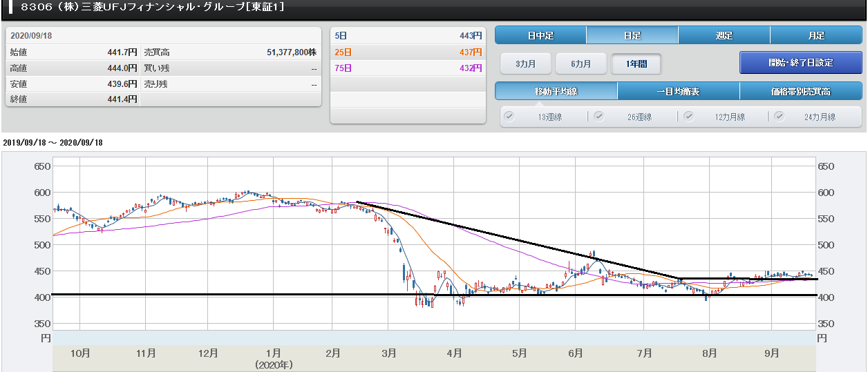
Task: Choose the 3カ月 period button
Action: [525, 63]
